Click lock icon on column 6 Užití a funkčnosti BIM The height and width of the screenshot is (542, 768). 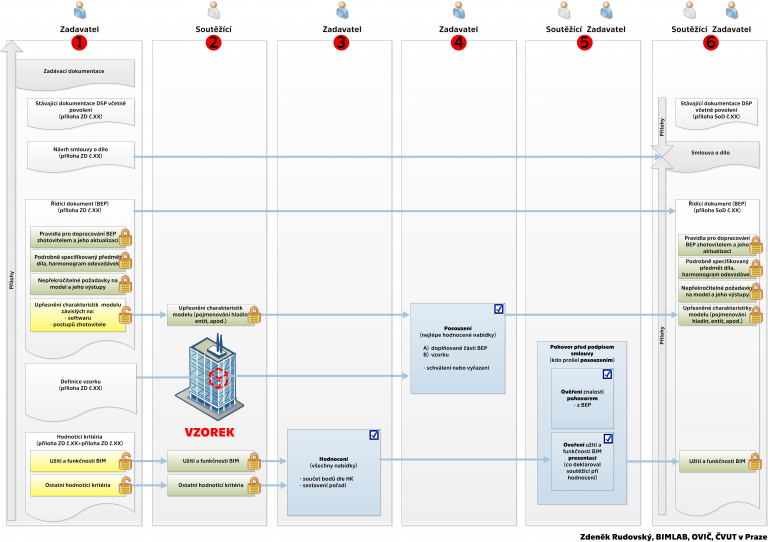click(x=755, y=463)
